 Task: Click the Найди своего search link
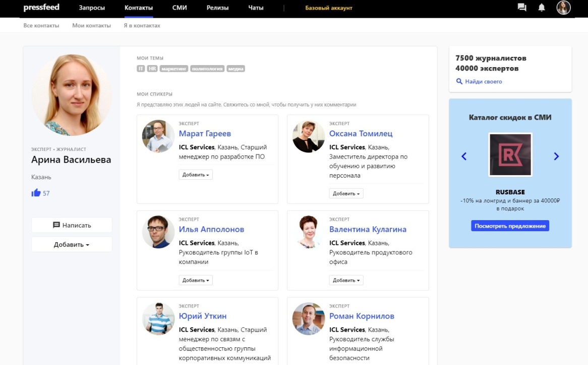click(x=483, y=81)
